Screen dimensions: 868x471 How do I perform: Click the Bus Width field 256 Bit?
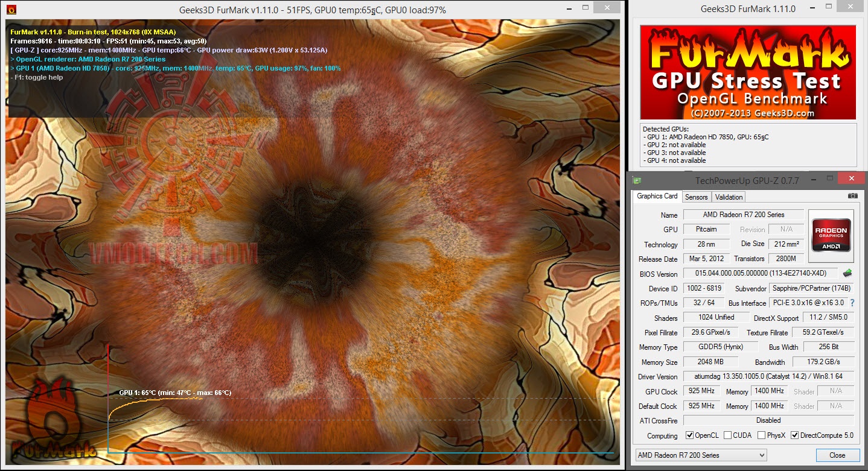click(829, 347)
